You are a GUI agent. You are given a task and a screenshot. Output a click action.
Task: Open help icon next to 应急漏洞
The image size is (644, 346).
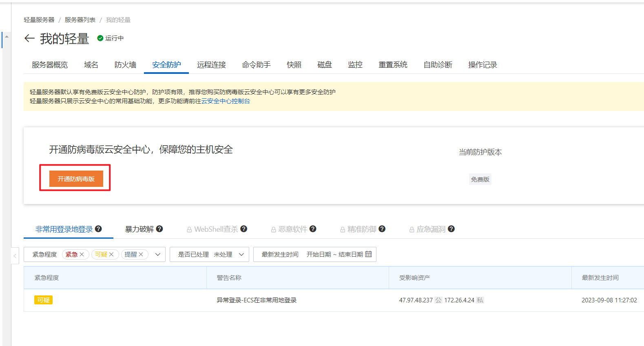click(451, 229)
